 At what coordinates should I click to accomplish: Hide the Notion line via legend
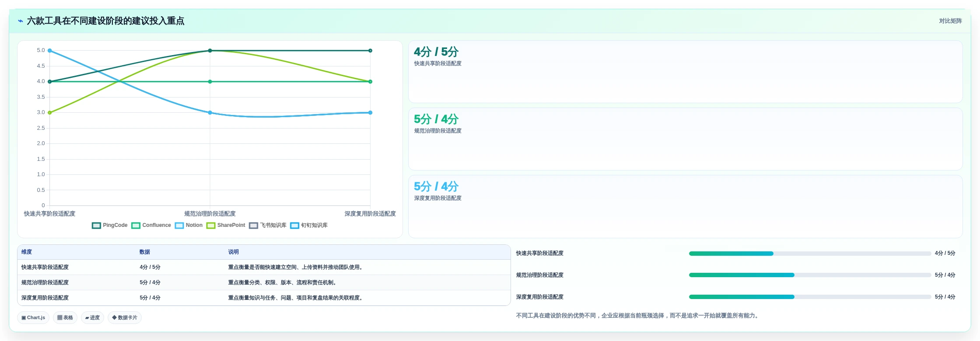point(189,226)
